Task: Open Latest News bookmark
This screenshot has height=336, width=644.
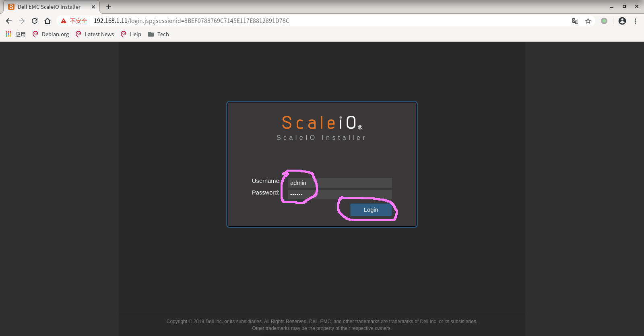Action: [95, 34]
